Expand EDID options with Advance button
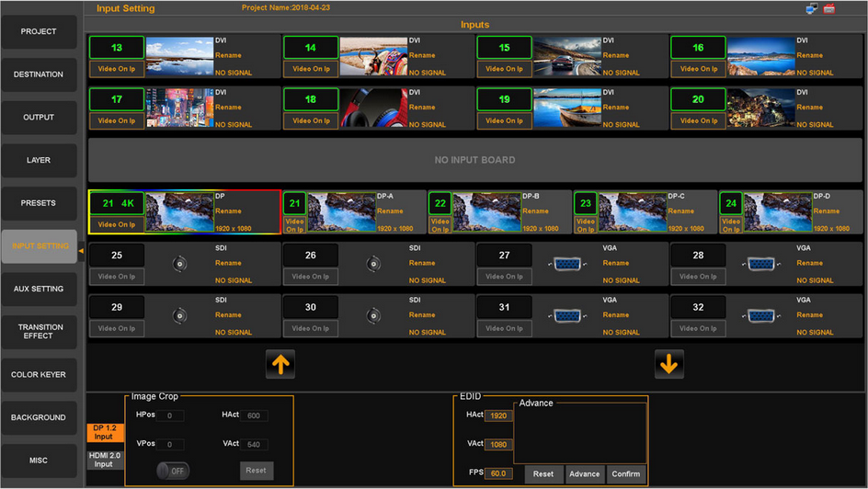Viewport: 868px width, 489px height. click(584, 474)
